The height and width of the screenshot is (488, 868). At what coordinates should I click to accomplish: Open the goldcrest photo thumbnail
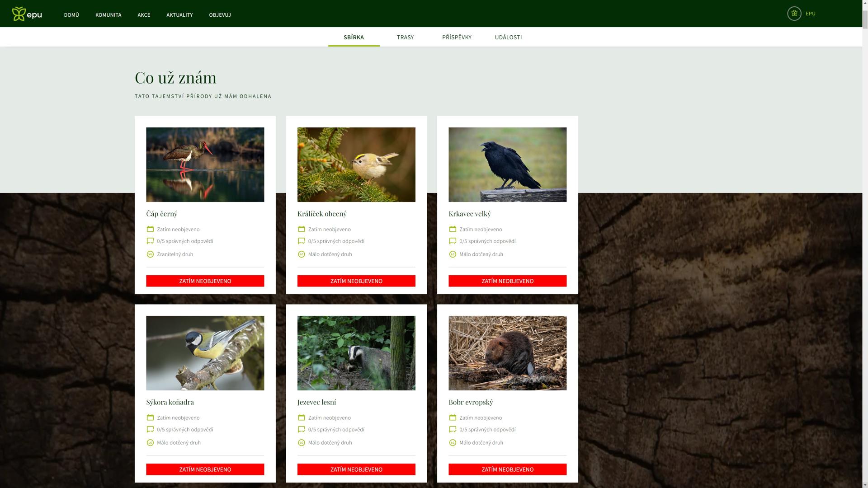point(356,164)
